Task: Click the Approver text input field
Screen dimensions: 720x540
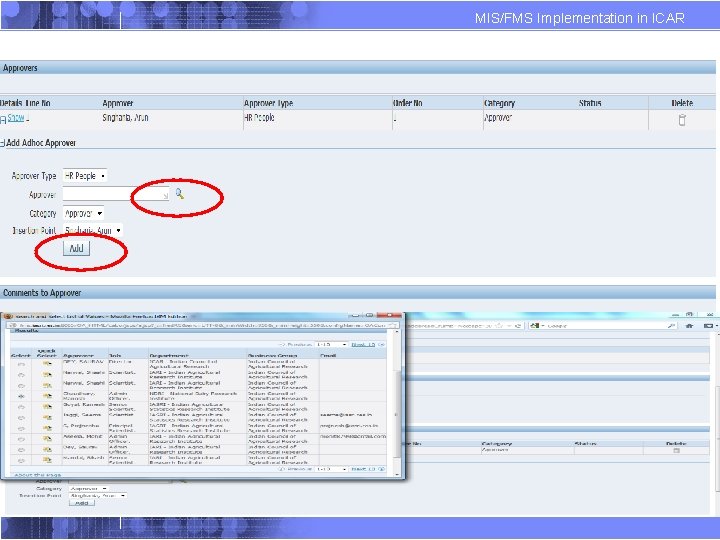Action: pos(116,194)
